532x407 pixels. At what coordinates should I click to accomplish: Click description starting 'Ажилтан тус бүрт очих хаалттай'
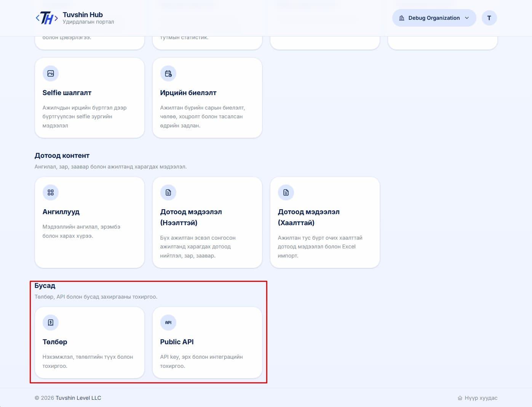pos(320,246)
